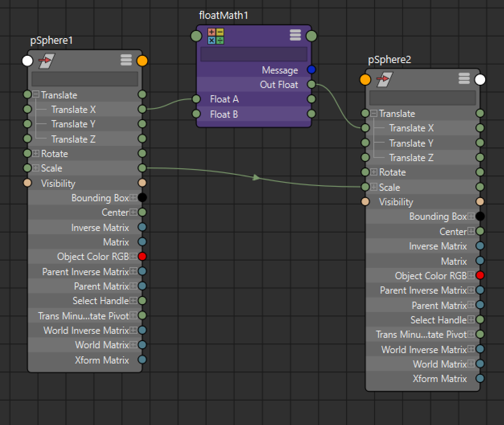The height and width of the screenshot is (425, 504).
Task: Click floatMath1 Float A input port
Action: click(196, 99)
